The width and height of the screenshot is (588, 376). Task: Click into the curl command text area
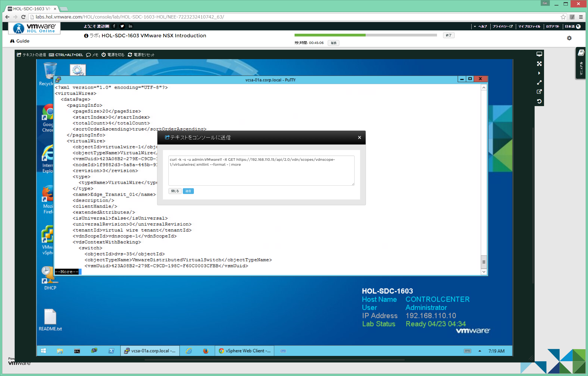tap(261, 170)
